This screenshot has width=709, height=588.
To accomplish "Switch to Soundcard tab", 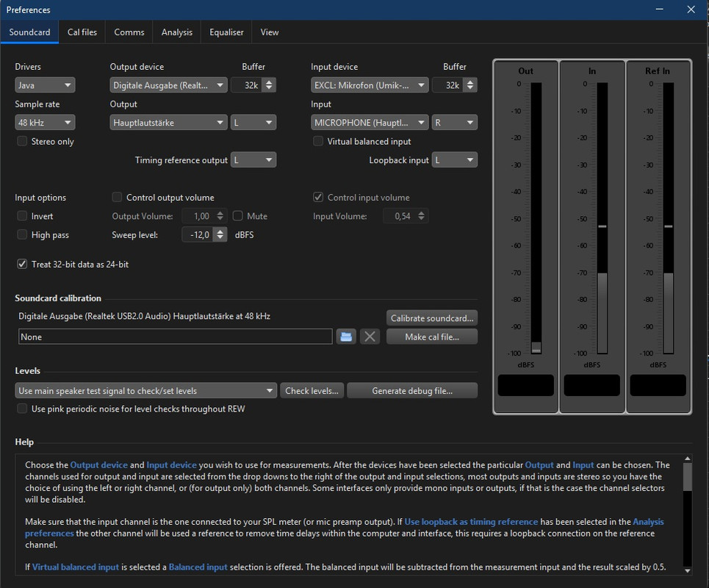I will [x=29, y=32].
